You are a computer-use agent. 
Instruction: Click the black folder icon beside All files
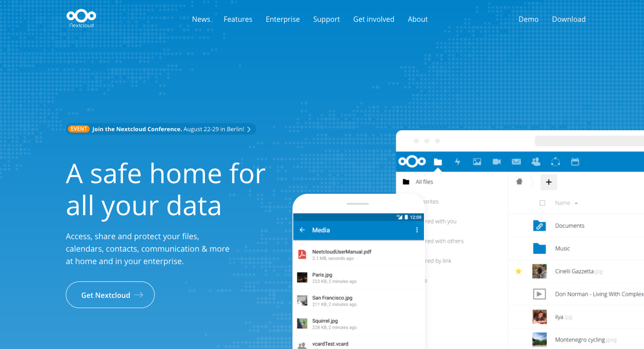coord(406,182)
